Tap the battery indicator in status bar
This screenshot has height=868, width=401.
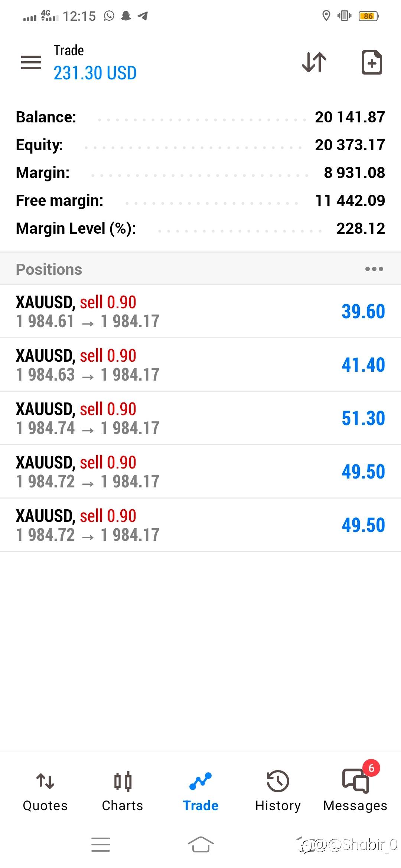tap(368, 16)
